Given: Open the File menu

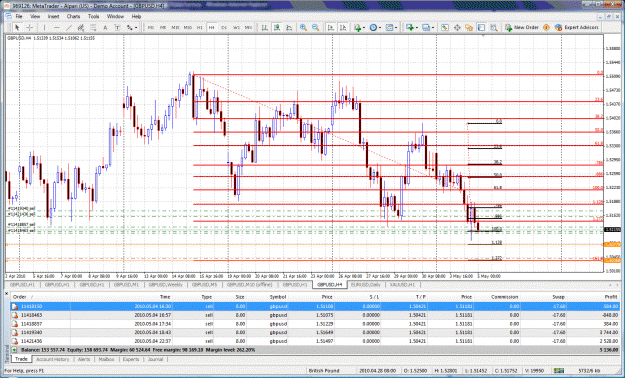Looking at the screenshot, I should coord(19,16).
